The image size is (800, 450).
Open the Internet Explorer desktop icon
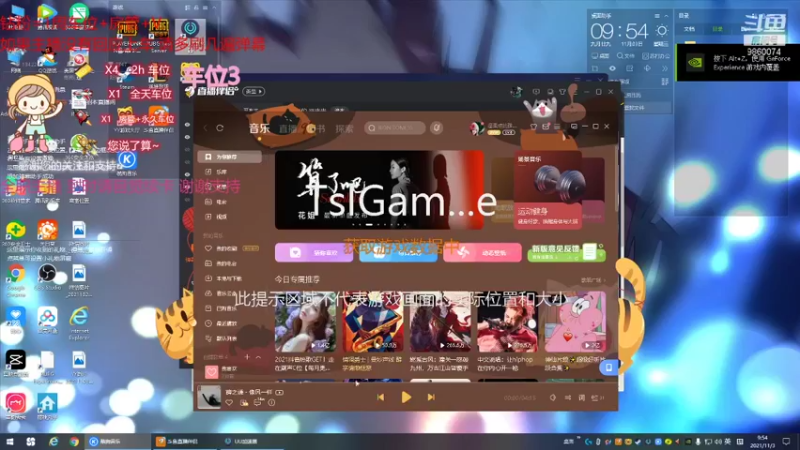[x=79, y=323]
